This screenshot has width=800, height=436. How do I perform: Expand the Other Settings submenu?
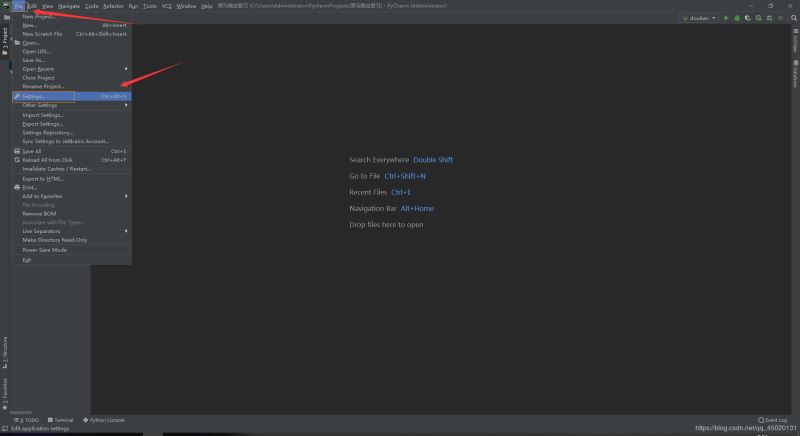[x=71, y=105]
